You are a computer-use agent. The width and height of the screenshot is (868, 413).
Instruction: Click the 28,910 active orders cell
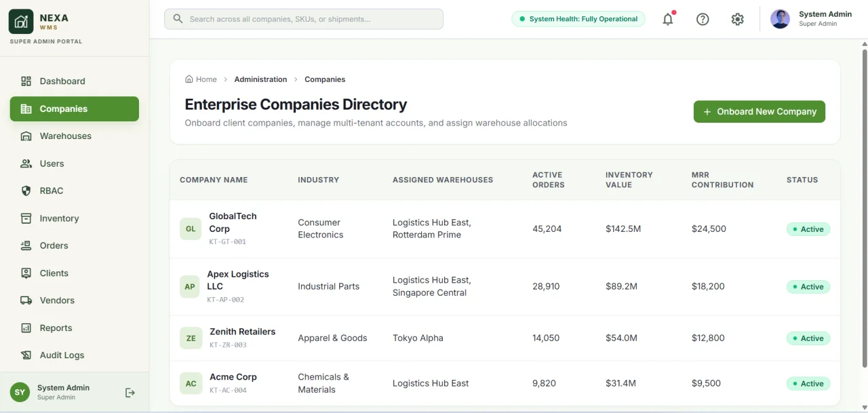pyautogui.click(x=546, y=287)
